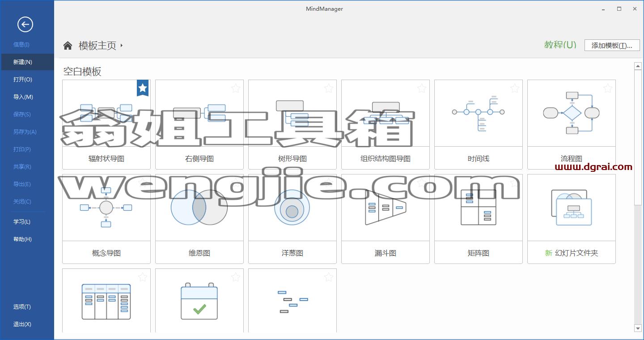Open the 辐射状导图 radial map template
Viewport: 644px width, 340px height.
pos(106,124)
